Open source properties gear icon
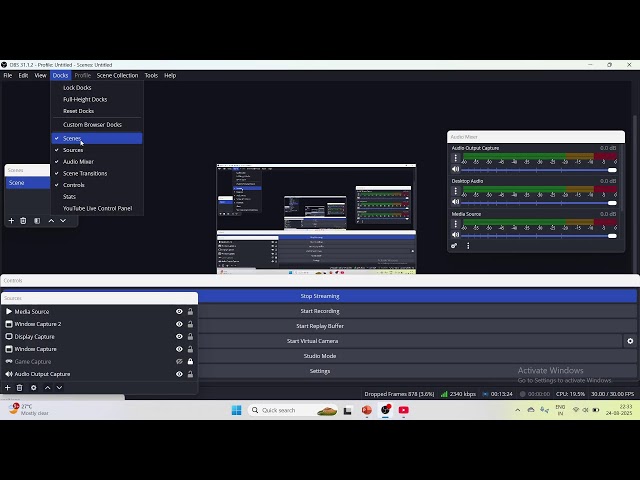 tap(33, 388)
